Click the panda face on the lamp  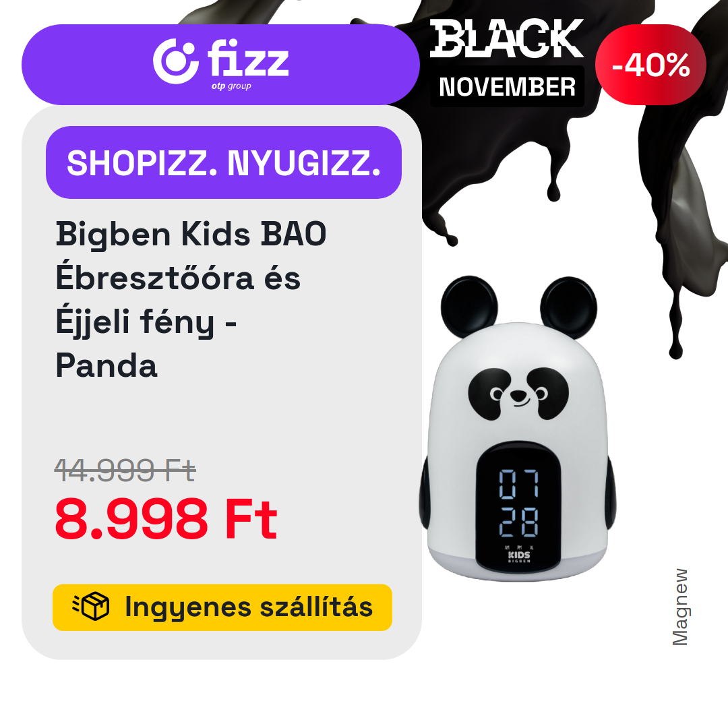click(x=518, y=394)
